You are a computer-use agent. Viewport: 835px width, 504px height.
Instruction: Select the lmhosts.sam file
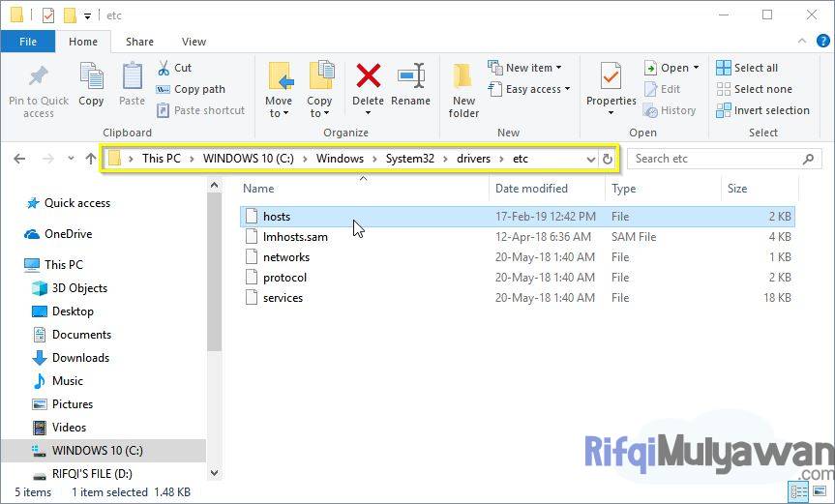pos(517,237)
